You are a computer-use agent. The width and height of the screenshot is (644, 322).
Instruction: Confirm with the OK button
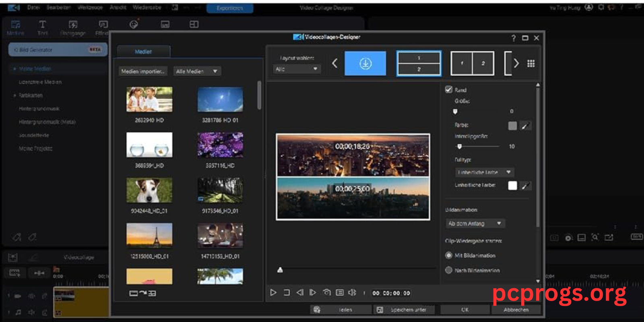[x=465, y=310]
